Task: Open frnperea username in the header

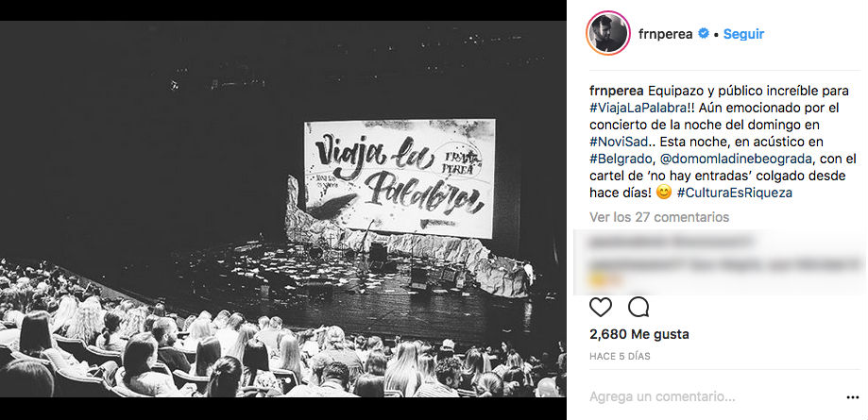Action: click(x=665, y=34)
